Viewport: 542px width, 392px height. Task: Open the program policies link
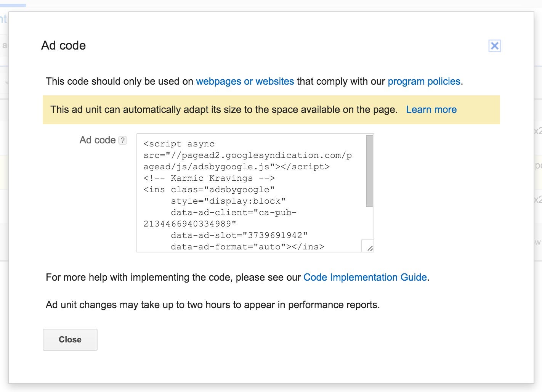[424, 81]
